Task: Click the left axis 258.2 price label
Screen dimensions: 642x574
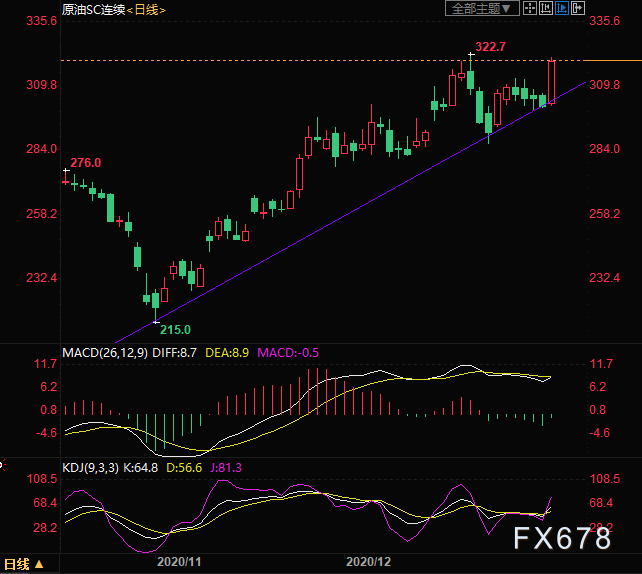Action: (x=42, y=213)
